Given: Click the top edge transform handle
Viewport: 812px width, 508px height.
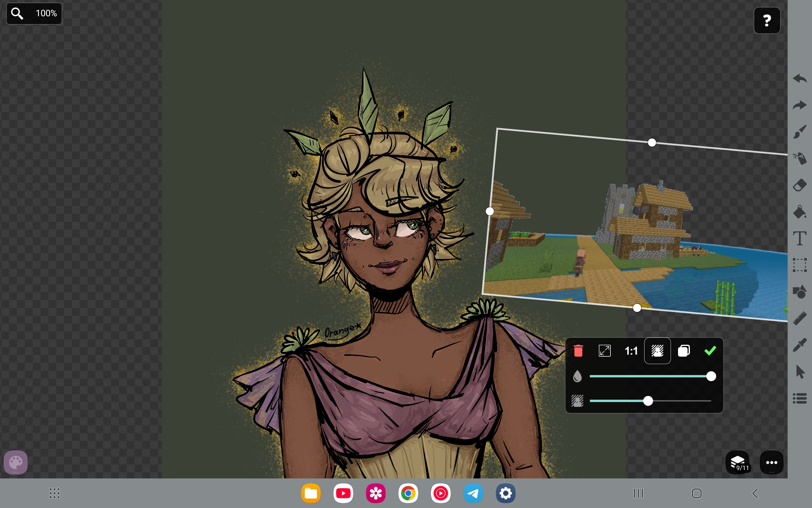Looking at the screenshot, I should 652,142.
